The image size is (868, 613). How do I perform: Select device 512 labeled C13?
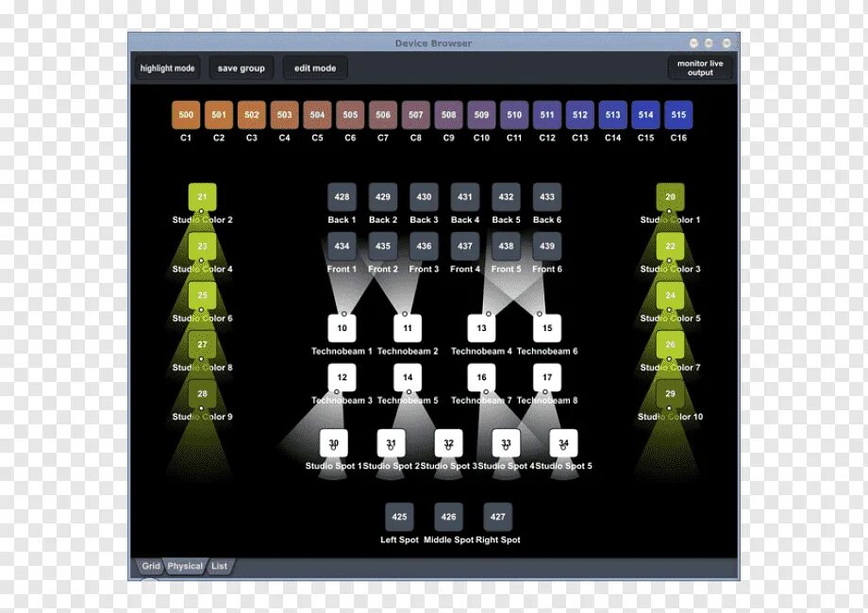(x=580, y=115)
